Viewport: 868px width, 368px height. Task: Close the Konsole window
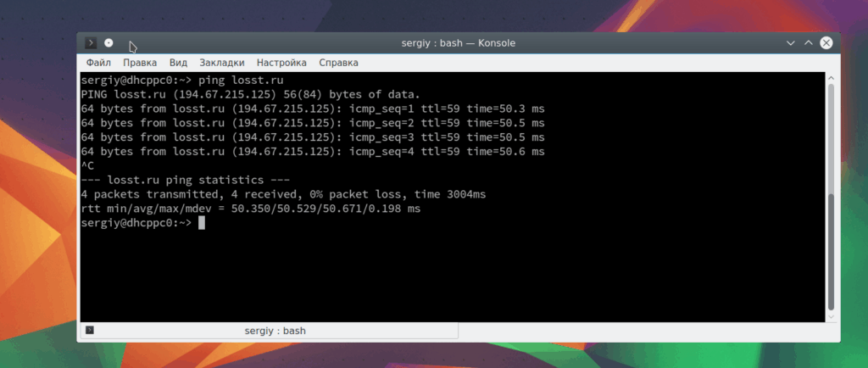826,43
